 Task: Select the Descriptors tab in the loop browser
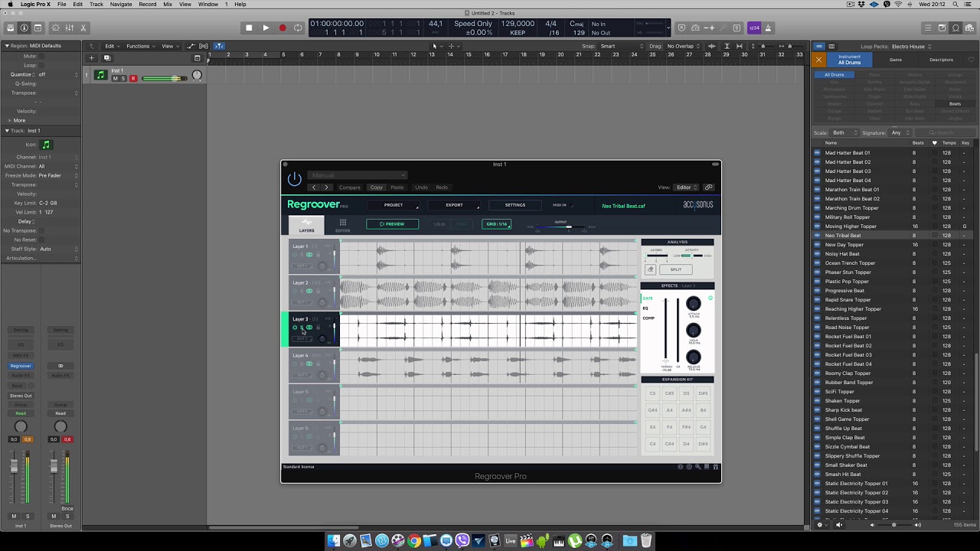pos(941,60)
